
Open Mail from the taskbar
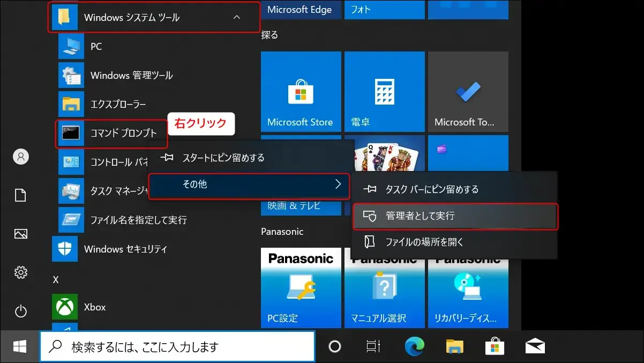pos(535,347)
